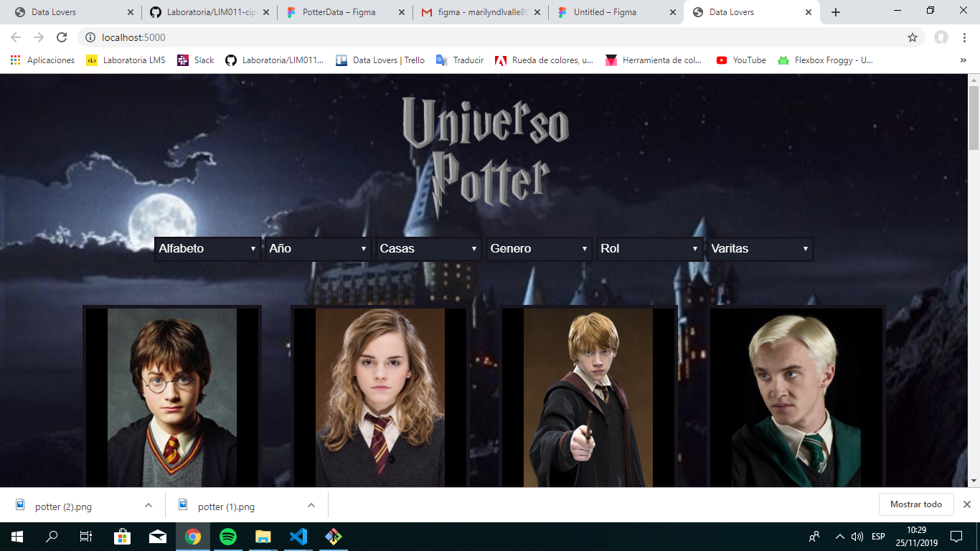
Task: Open the YouTube bookmark
Action: pyautogui.click(x=741, y=60)
